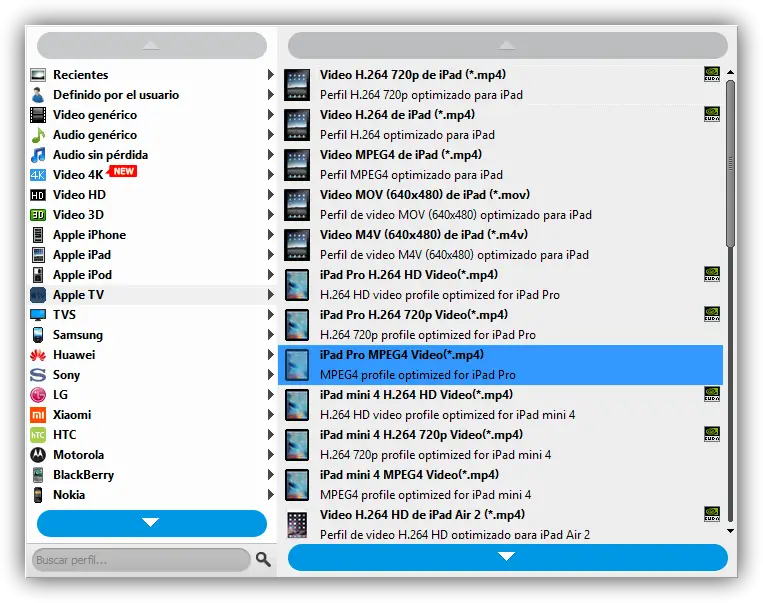
Task: Open the Apple iPad category
Action: (152, 255)
